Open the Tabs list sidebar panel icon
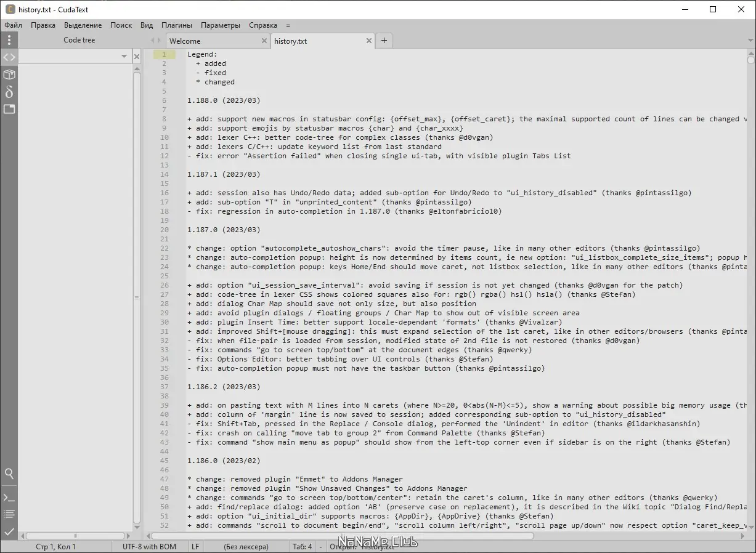Screen dimensions: 756x553 tap(9, 109)
